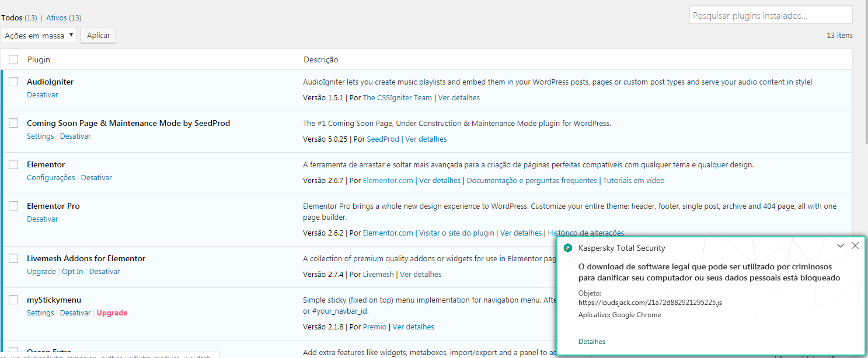
Task: Click Desativar for Livemesh Addons for Elementor
Action: (105, 272)
